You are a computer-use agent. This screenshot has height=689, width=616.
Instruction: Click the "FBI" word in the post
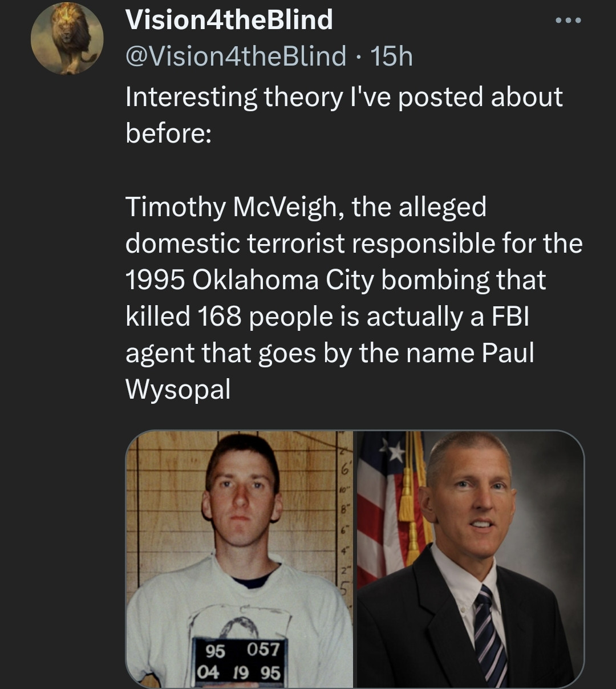click(x=510, y=317)
